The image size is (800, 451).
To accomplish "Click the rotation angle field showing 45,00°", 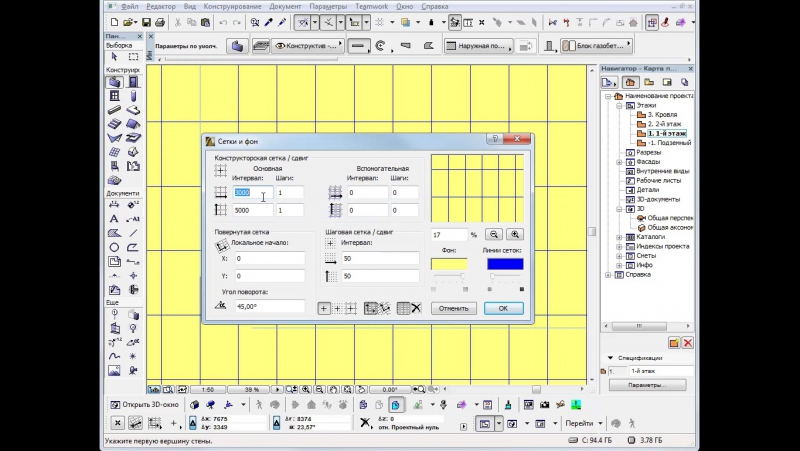I will tap(269, 307).
